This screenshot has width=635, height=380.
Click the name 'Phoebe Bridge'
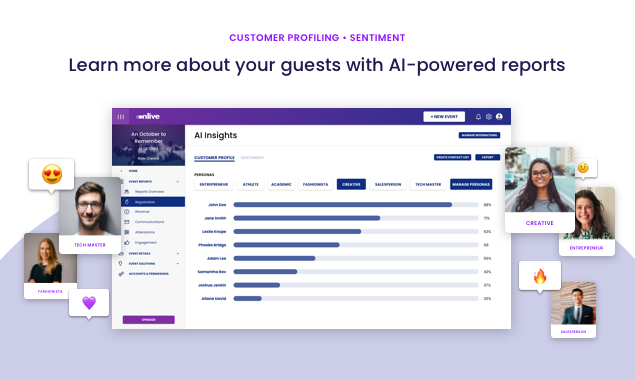212,245
